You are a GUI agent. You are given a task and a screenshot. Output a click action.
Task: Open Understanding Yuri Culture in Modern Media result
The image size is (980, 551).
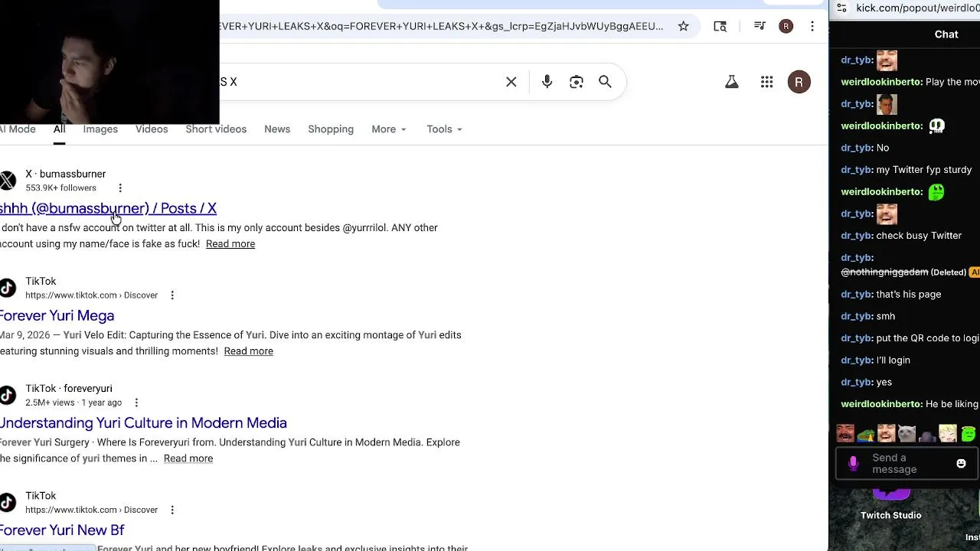pos(143,422)
